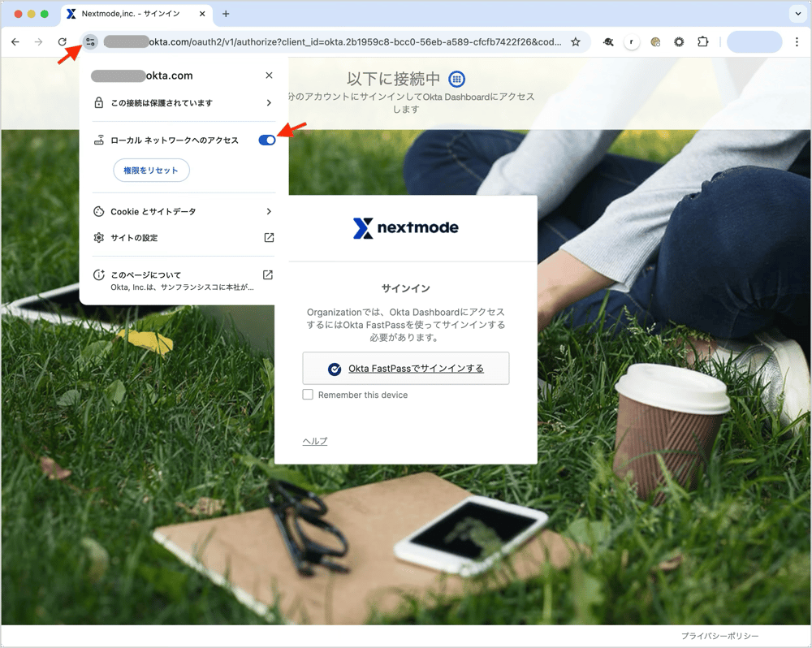This screenshot has height=648, width=812.
Task: Click external link icon beside このページについて
Action: click(268, 274)
